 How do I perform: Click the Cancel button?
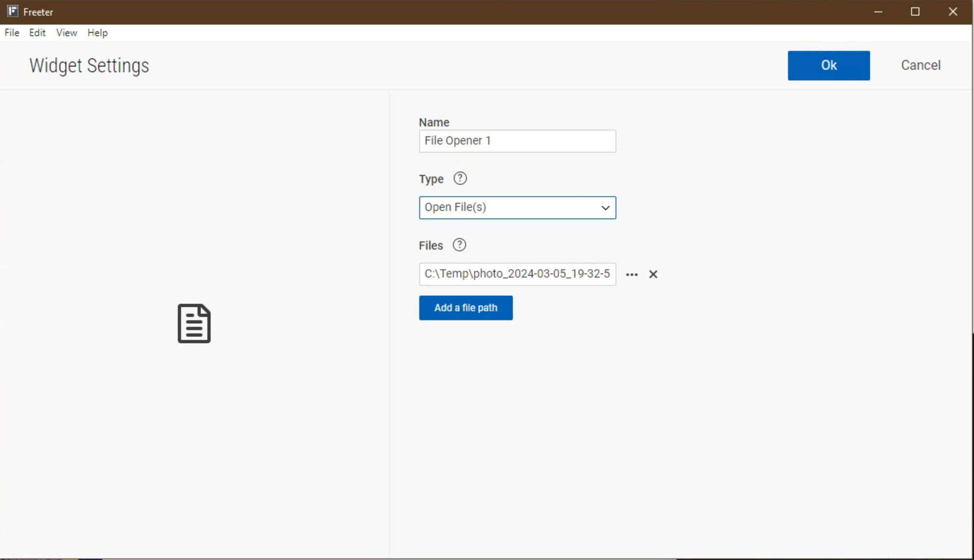[920, 65]
